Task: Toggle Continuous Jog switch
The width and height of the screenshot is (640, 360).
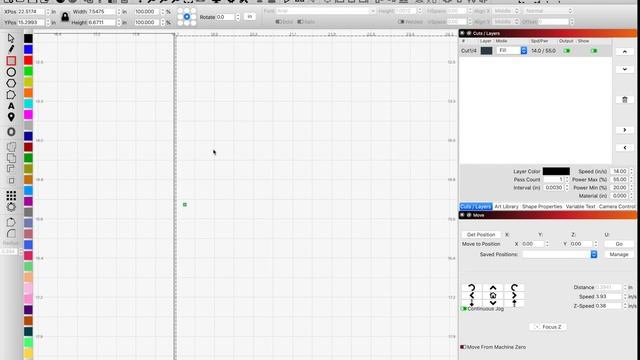Action: [464, 309]
